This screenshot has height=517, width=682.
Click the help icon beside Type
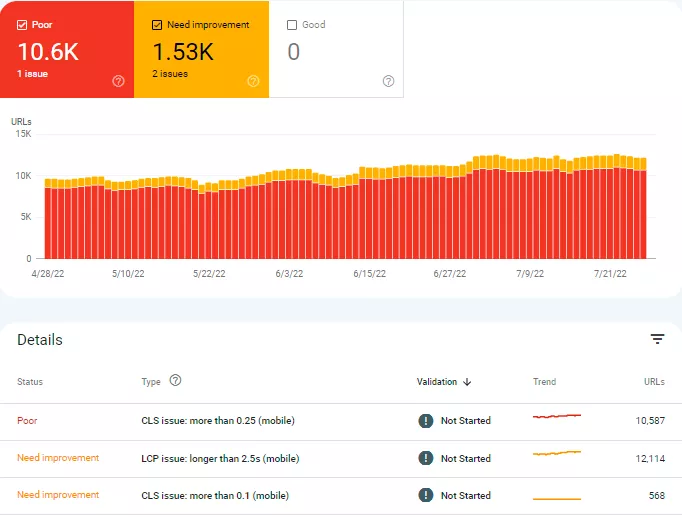tap(175, 380)
